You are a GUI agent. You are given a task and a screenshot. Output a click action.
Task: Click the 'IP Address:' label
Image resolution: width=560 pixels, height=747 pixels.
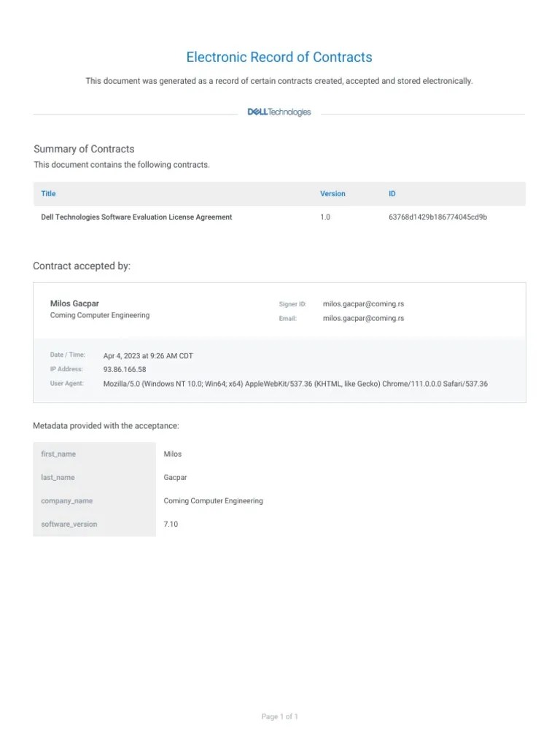click(x=66, y=368)
